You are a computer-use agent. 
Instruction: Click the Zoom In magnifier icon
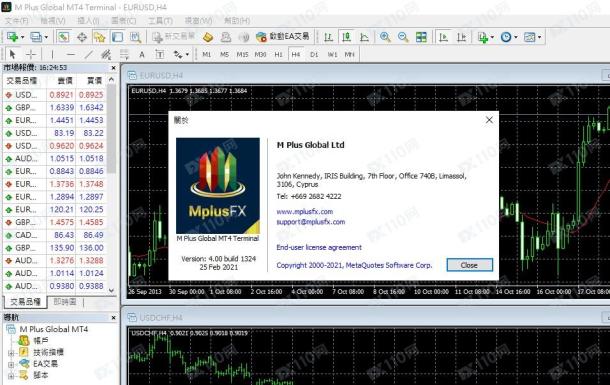coord(385,37)
